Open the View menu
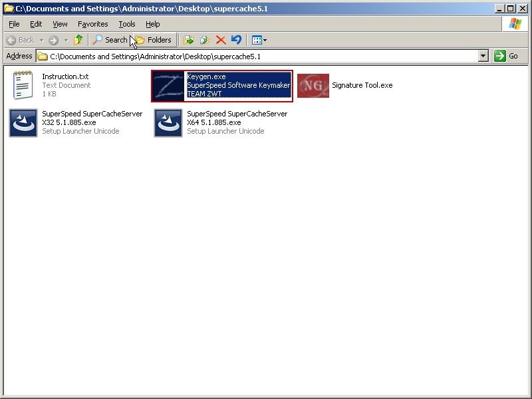 click(x=60, y=24)
